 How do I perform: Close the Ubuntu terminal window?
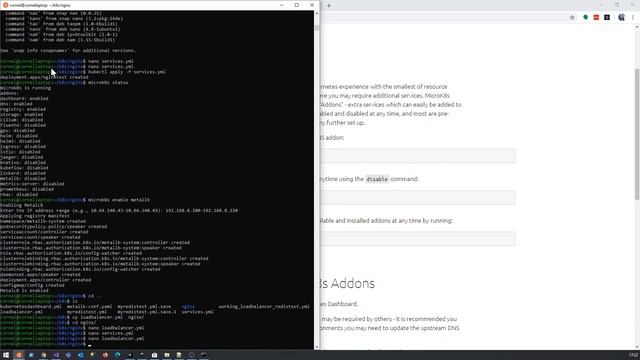[312, 5]
